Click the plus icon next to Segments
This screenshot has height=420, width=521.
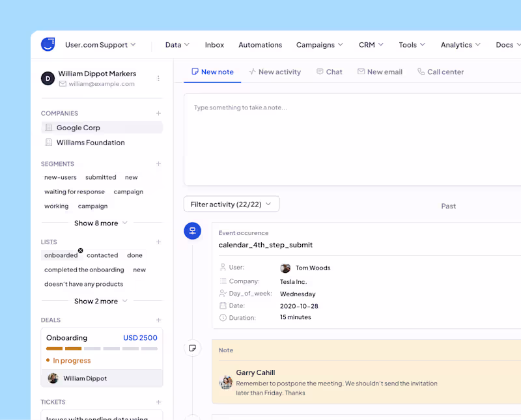pyautogui.click(x=158, y=164)
